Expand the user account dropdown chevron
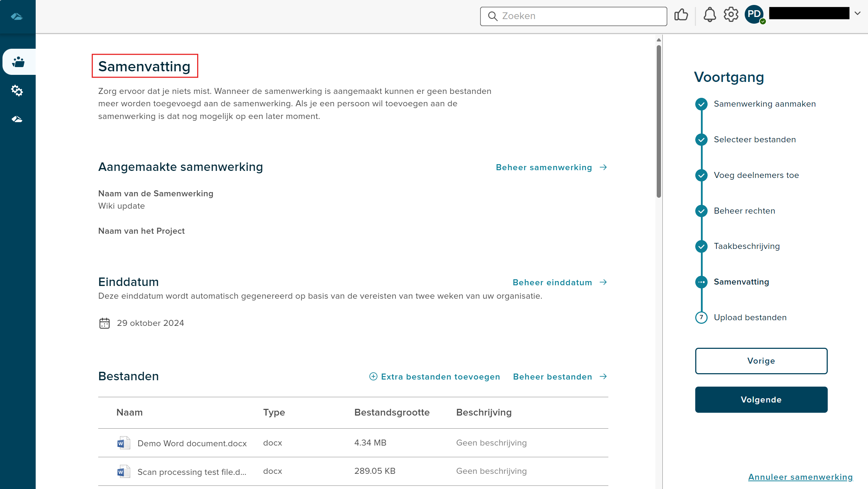The image size is (868, 489). pos(857,13)
